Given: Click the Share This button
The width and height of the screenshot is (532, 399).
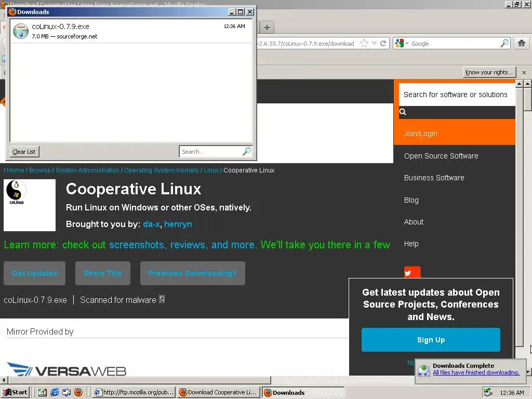Looking at the screenshot, I should (x=103, y=273).
